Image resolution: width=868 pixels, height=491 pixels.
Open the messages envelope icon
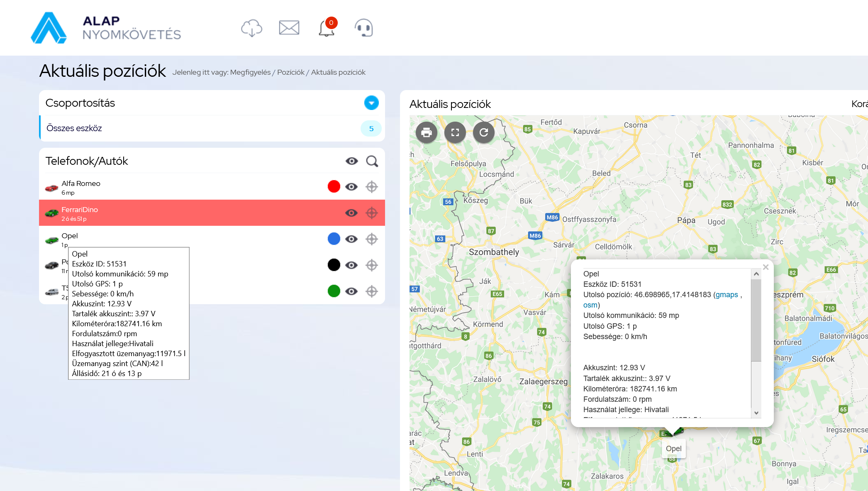click(289, 28)
